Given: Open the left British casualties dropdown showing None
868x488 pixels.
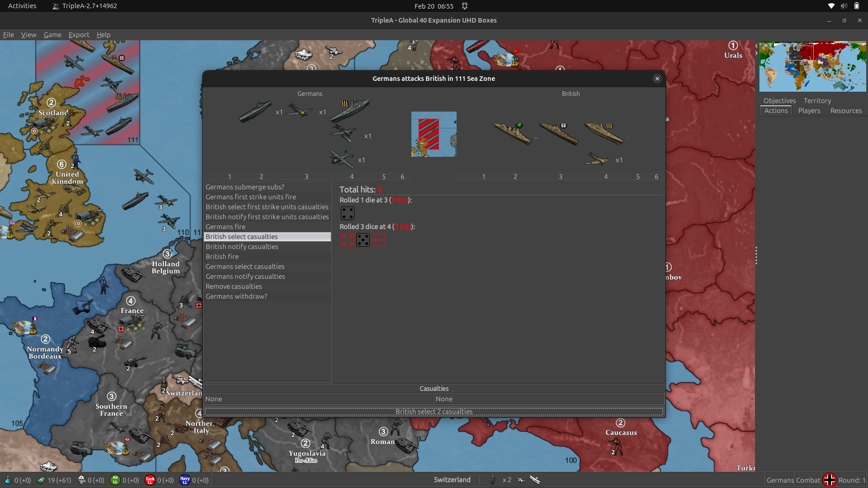Looking at the screenshot, I should 318,399.
